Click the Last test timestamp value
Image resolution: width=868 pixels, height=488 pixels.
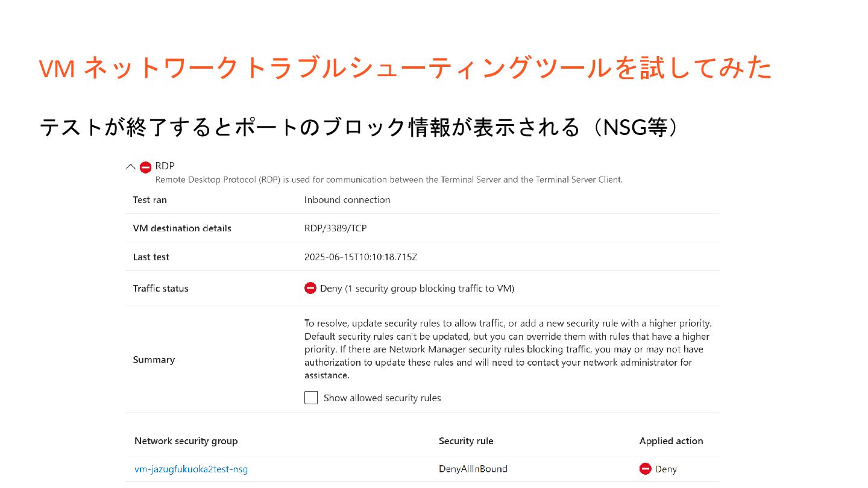(361, 257)
